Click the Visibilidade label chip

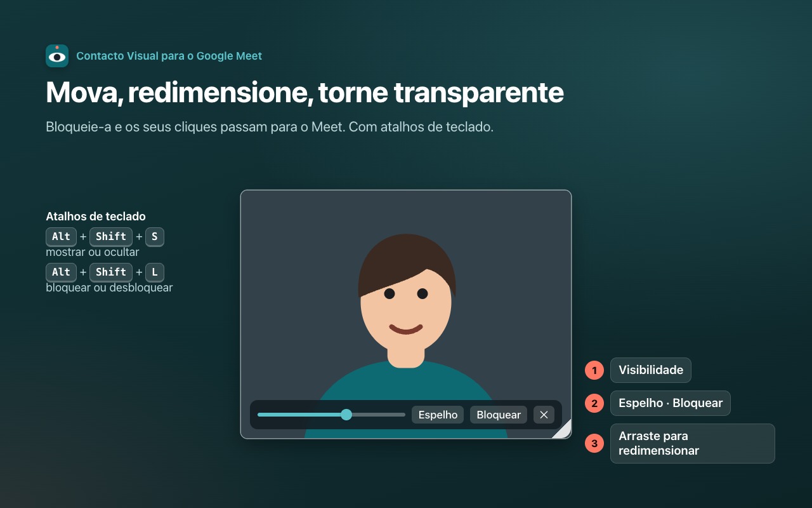(651, 370)
